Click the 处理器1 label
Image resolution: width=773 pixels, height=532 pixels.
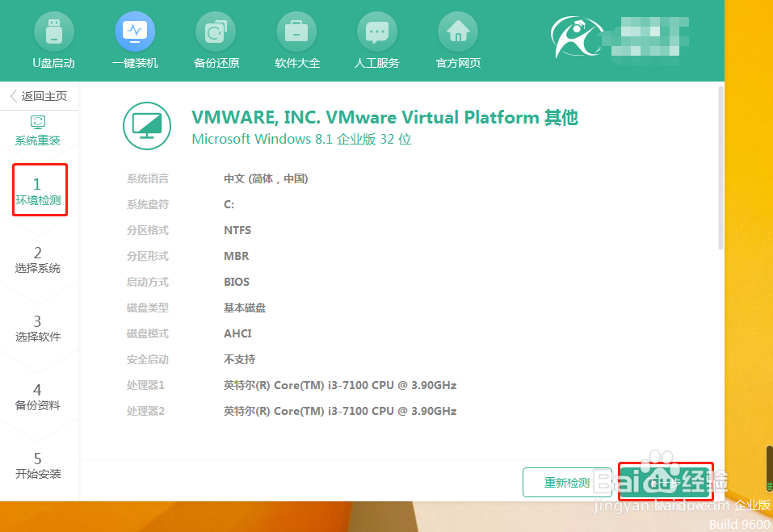[x=145, y=385]
